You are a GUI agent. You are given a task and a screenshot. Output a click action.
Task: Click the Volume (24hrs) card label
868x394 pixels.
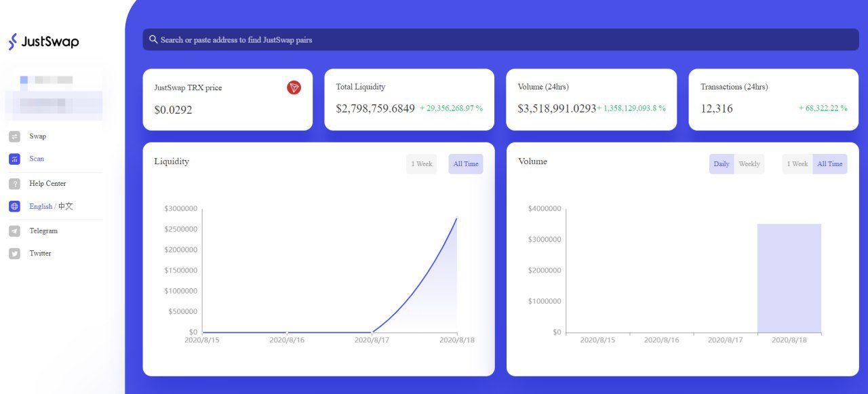[543, 87]
